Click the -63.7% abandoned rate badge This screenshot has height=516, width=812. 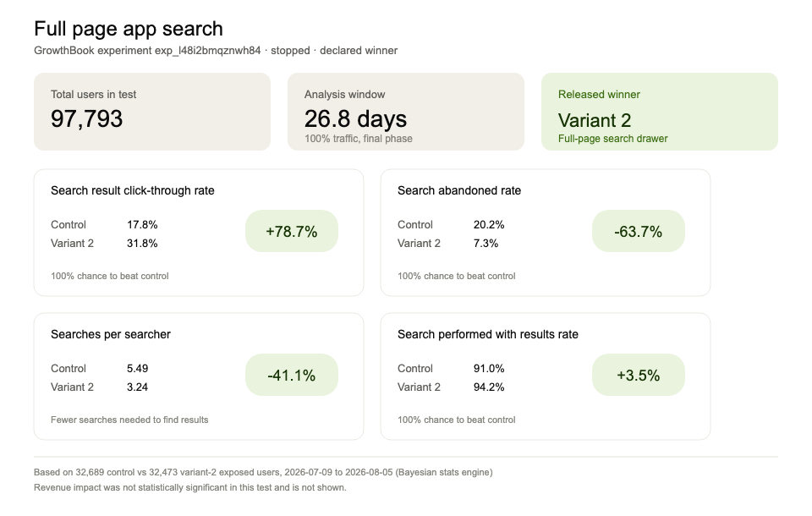click(639, 231)
